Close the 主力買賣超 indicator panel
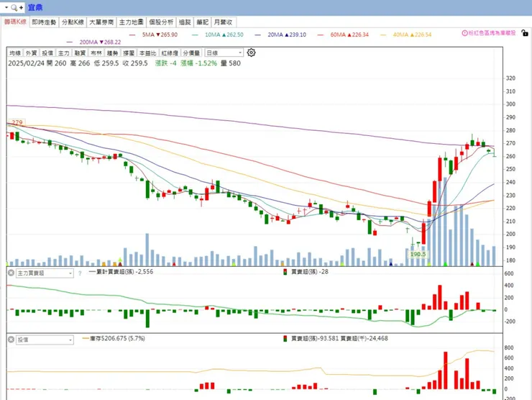 [11, 273]
